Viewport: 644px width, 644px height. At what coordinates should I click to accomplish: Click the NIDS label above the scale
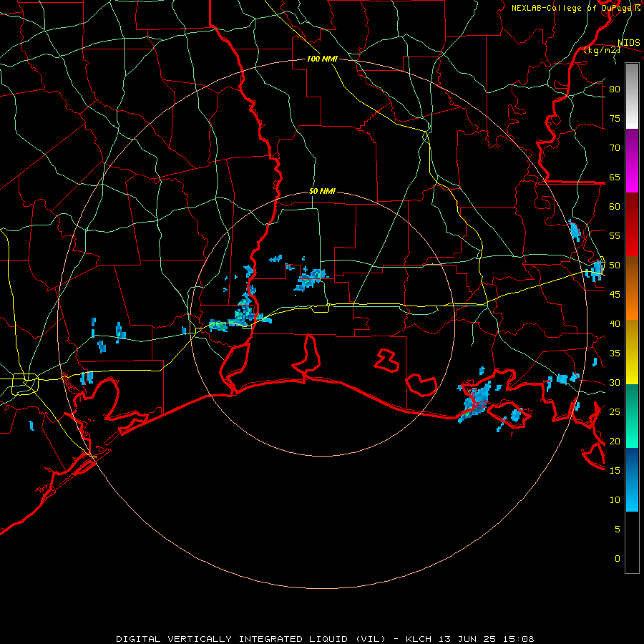(628, 43)
